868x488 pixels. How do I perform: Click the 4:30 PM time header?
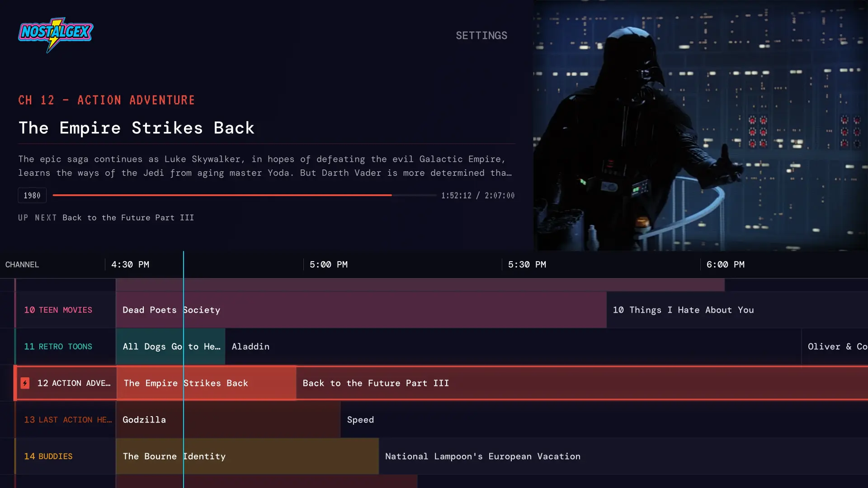(130, 264)
